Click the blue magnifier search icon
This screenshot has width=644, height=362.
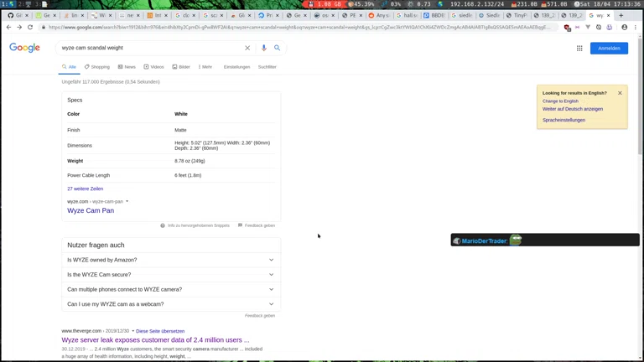(278, 48)
